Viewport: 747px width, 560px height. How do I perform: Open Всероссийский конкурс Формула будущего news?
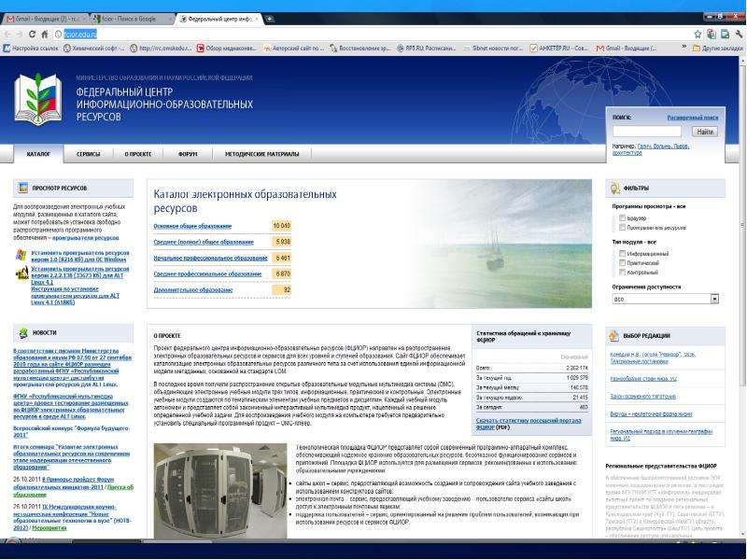(x=72, y=431)
